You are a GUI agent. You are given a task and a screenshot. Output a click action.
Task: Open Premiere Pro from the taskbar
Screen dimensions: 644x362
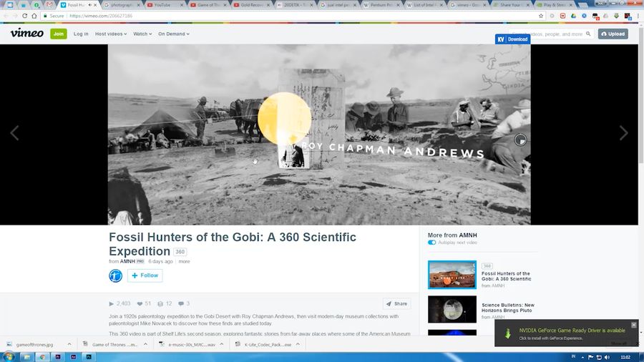(x=58, y=357)
